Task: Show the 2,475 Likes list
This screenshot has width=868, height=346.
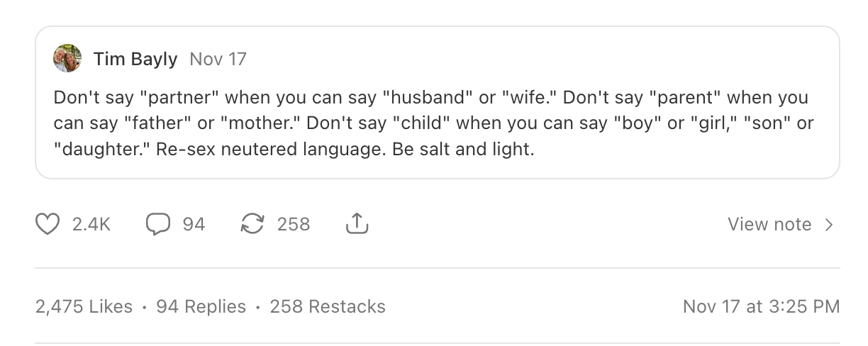Action: pos(84,306)
